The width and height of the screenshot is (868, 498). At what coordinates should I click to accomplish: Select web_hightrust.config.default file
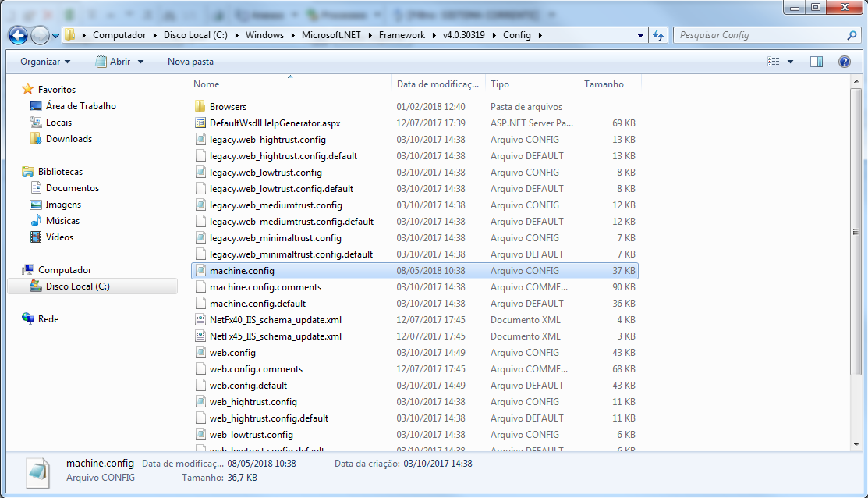coord(268,418)
